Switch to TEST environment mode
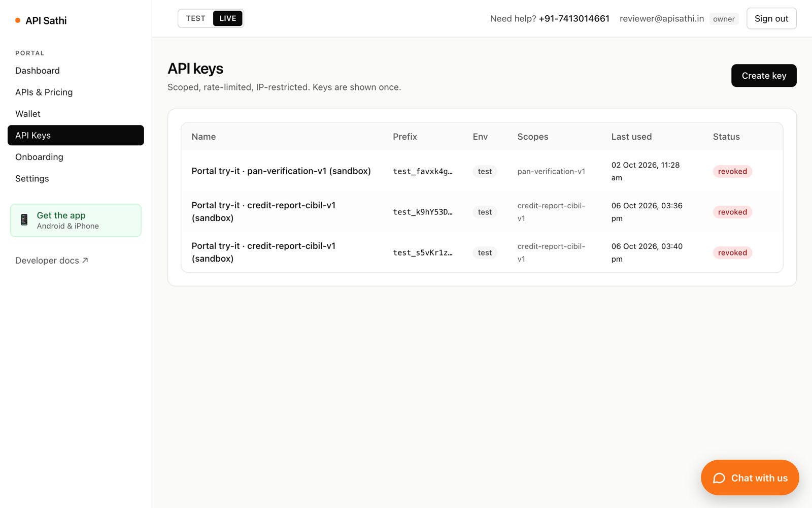812x508 pixels. pos(195,18)
